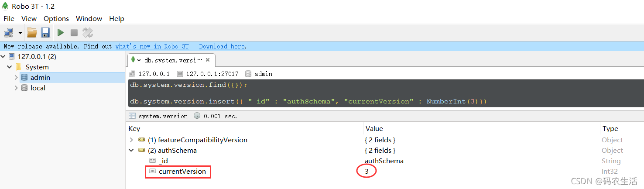The width and height of the screenshot is (644, 189).
Task: Open the "what's new in Robo 3T" link
Action: pos(152,46)
